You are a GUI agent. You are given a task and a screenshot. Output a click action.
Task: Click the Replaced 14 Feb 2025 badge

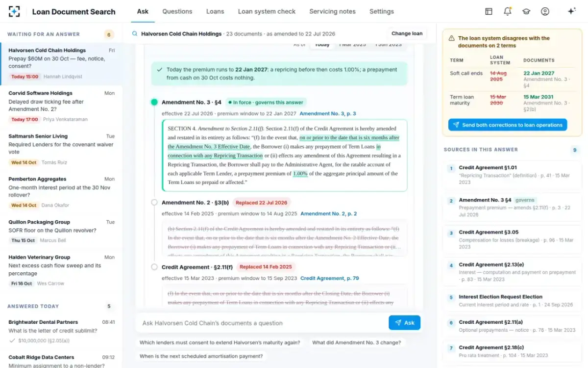(x=266, y=267)
